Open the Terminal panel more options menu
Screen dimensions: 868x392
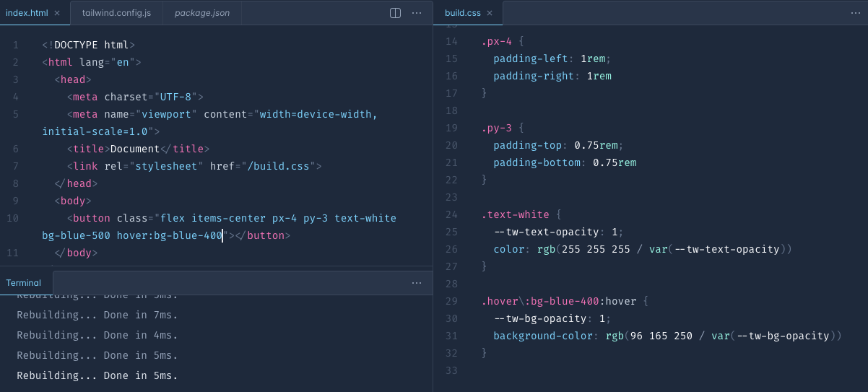click(x=417, y=283)
